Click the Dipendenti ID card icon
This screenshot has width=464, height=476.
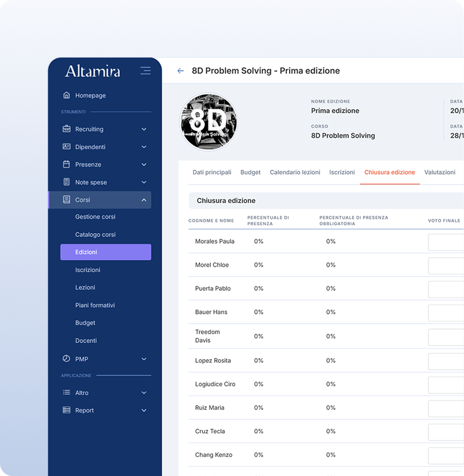tap(67, 147)
